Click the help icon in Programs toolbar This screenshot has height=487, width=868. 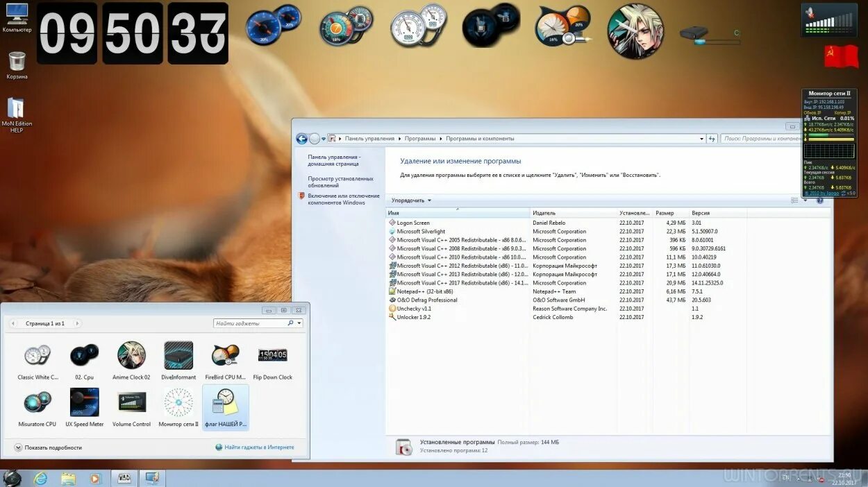819,200
